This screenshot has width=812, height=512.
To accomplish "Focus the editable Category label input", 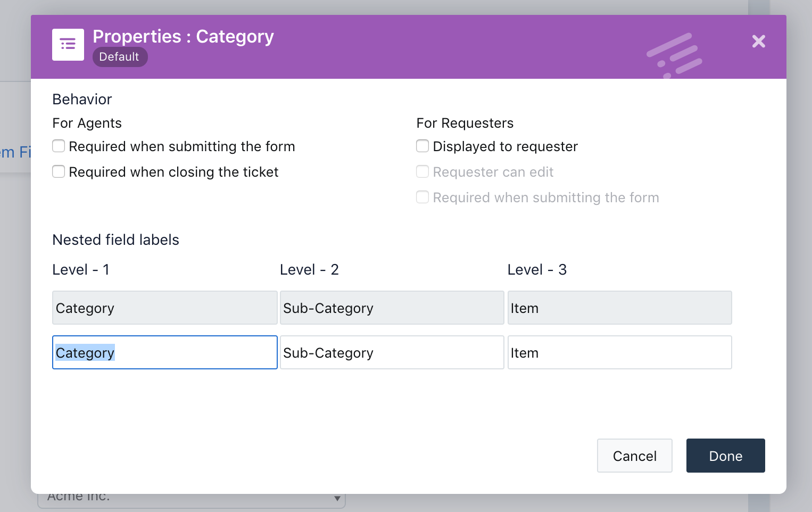I will (x=164, y=352).
